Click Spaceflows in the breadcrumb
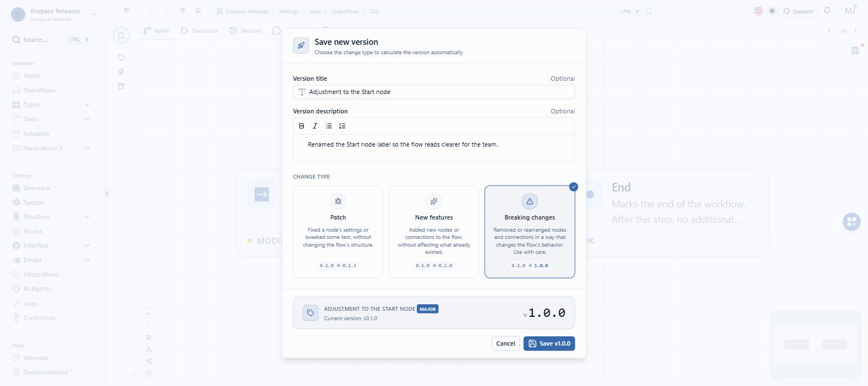The height and width of the screenshot is (386, 868). 344,11
